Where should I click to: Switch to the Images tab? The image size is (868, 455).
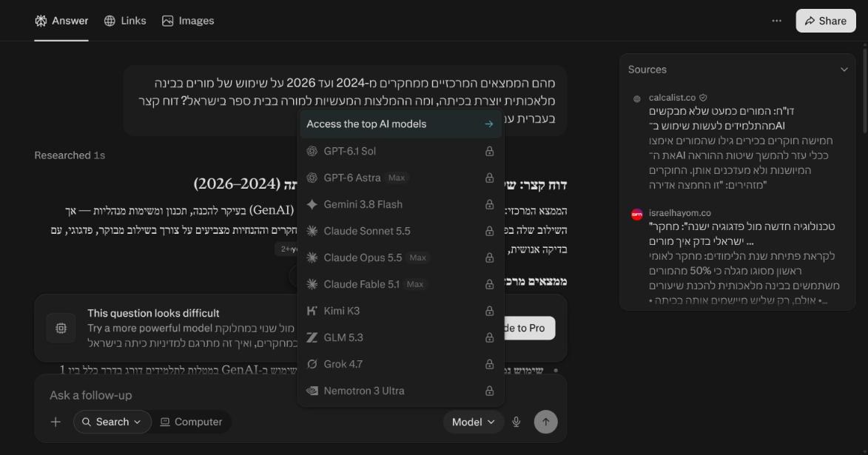(188, 21)
